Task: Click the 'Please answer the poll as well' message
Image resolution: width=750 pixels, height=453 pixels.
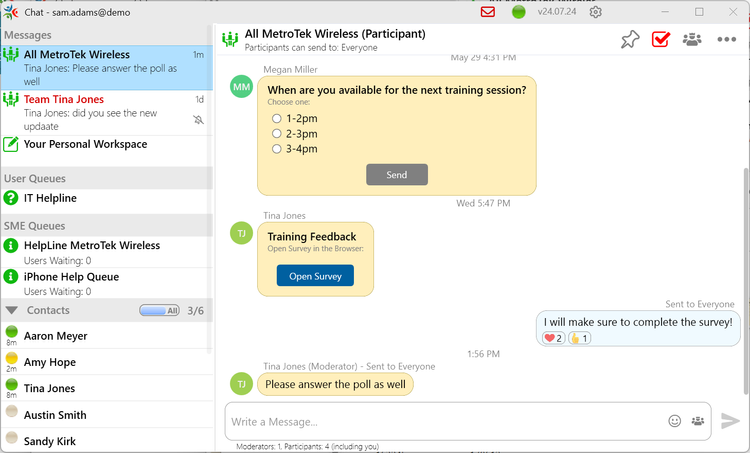Action: pos(335,384)
